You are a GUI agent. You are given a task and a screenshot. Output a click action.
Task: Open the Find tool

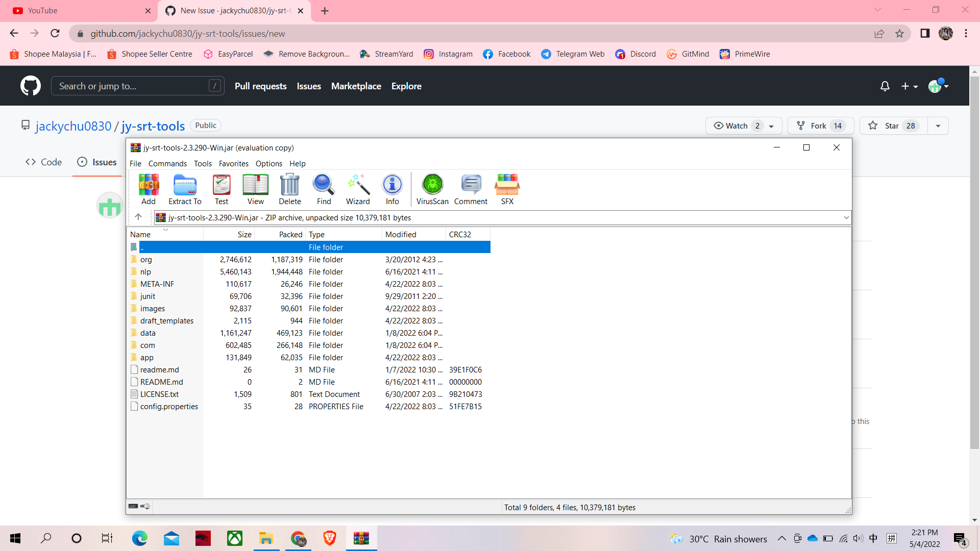click(x=324, y=189)
